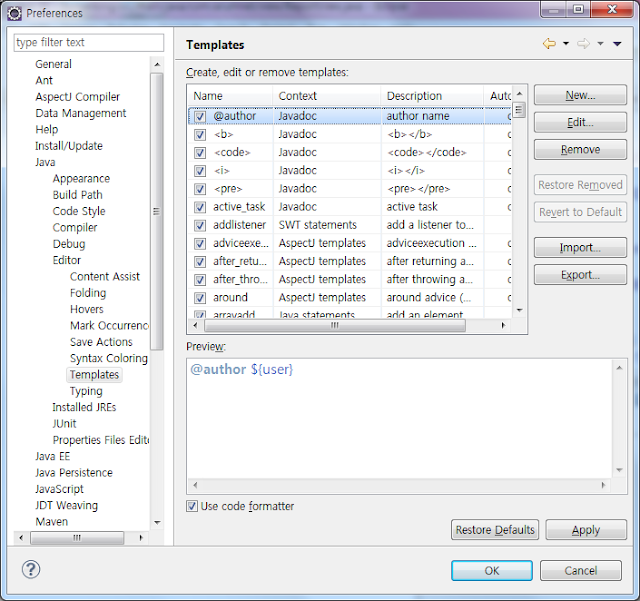Screen dimensions: 640x601
Task: Click template table scroll up arrow
Action: tap(519, 93)
